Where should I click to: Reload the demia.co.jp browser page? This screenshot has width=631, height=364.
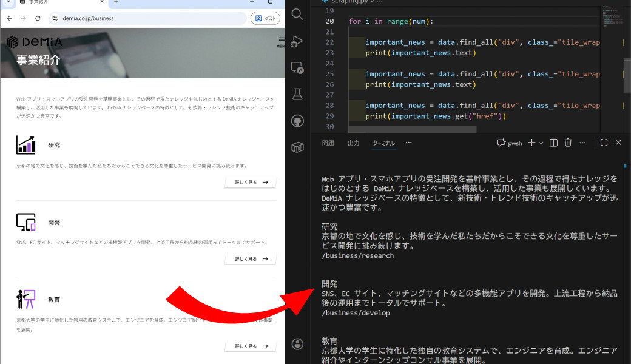38,18
